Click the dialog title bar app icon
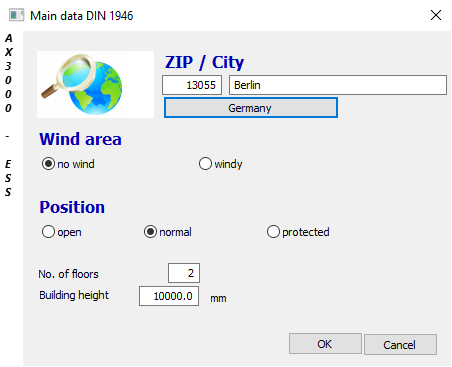452x367 pixels. [16, 15]
